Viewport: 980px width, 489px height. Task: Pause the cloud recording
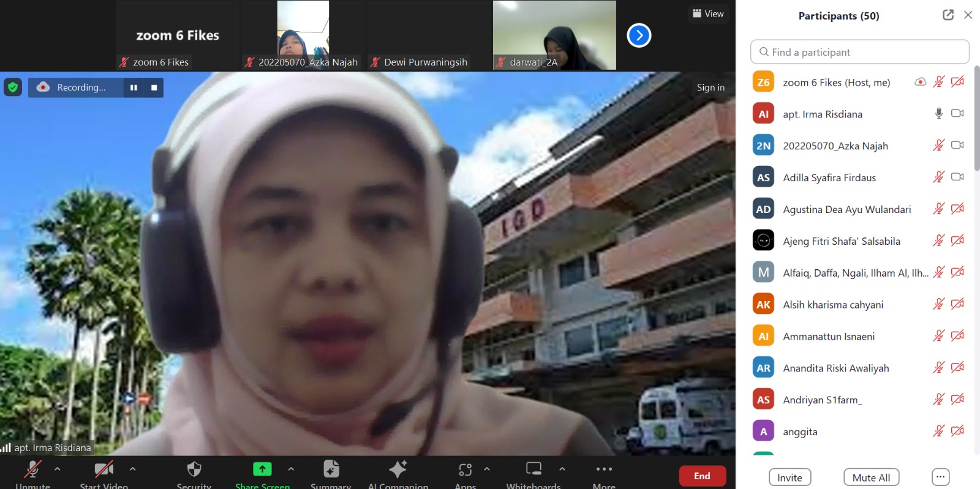coord(134,88)
